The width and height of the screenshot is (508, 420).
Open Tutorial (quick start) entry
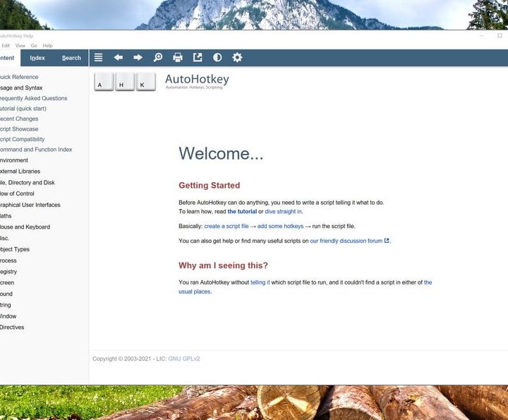pos(23,109)
